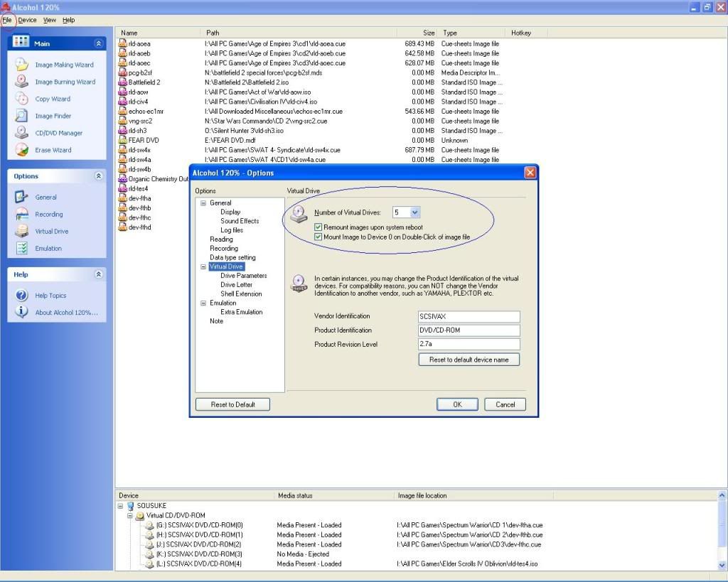Open Number of Virtual Drives dropdown
Viewport: 728px width, 582px height.
point(415,212)
